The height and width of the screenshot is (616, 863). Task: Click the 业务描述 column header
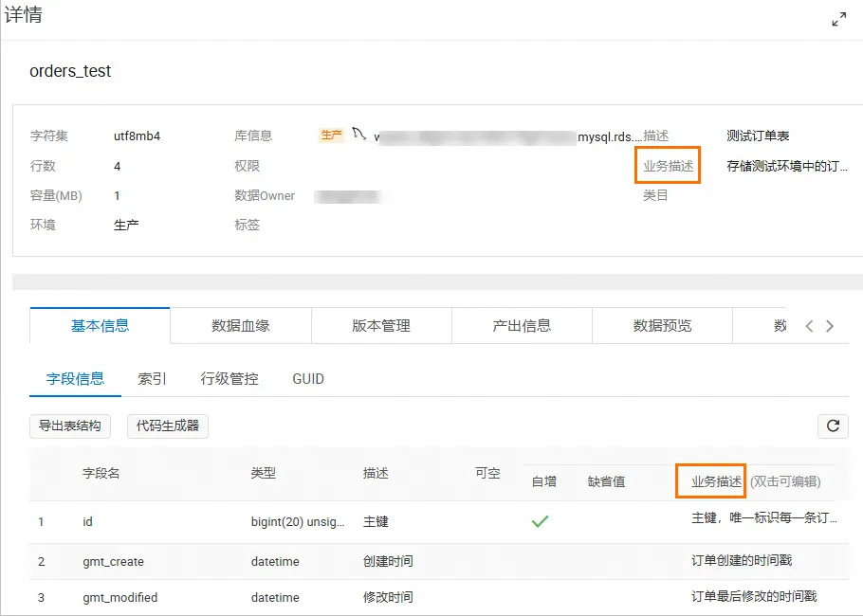click(x=717, y=481)
